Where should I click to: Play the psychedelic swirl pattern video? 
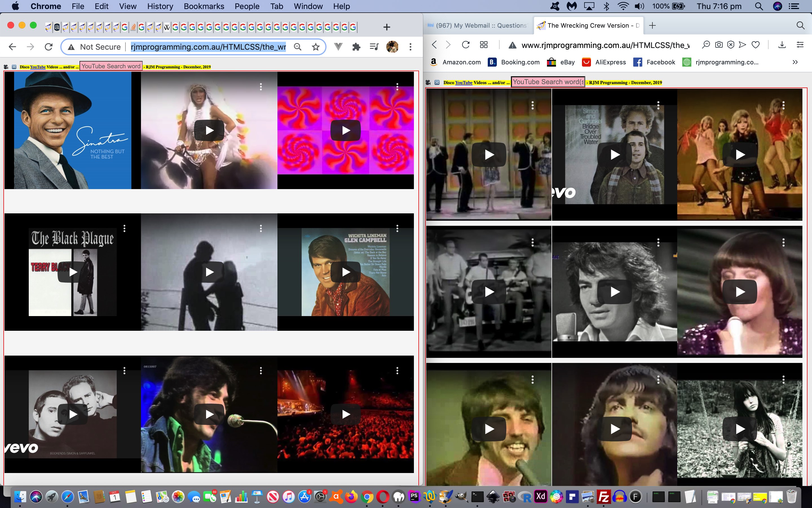coord(346,130)
